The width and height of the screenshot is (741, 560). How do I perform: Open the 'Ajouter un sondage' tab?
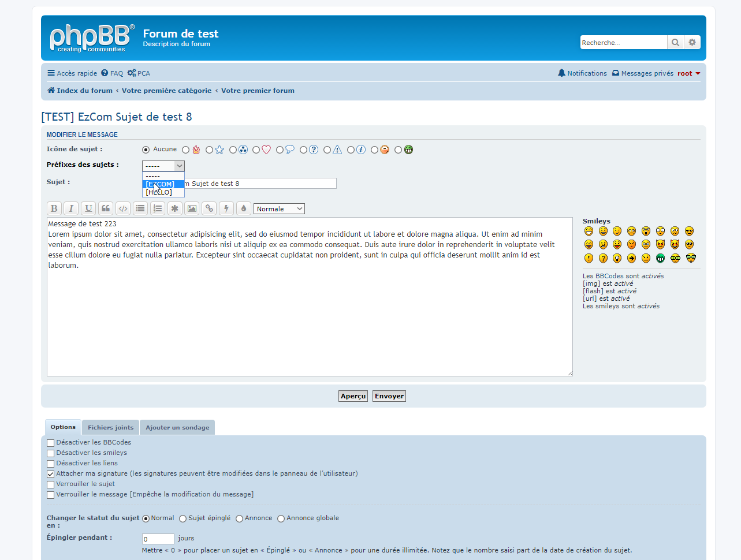pyautogui.click(x=177, y=428)
